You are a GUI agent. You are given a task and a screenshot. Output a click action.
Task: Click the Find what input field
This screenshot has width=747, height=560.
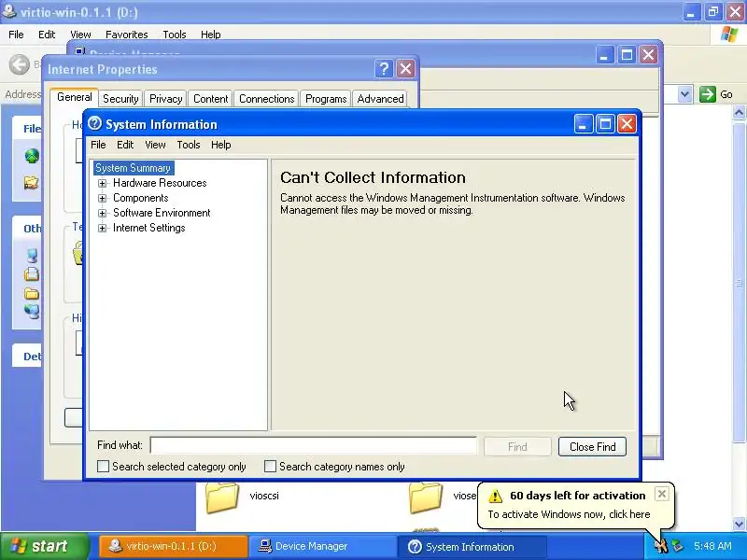(x=313, y=446)
